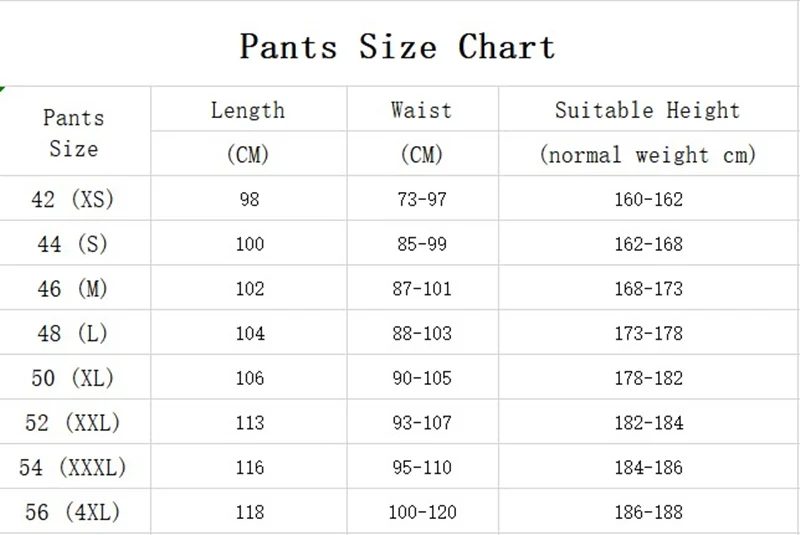Select the height range 173-178 cell

tap(648, 333)
